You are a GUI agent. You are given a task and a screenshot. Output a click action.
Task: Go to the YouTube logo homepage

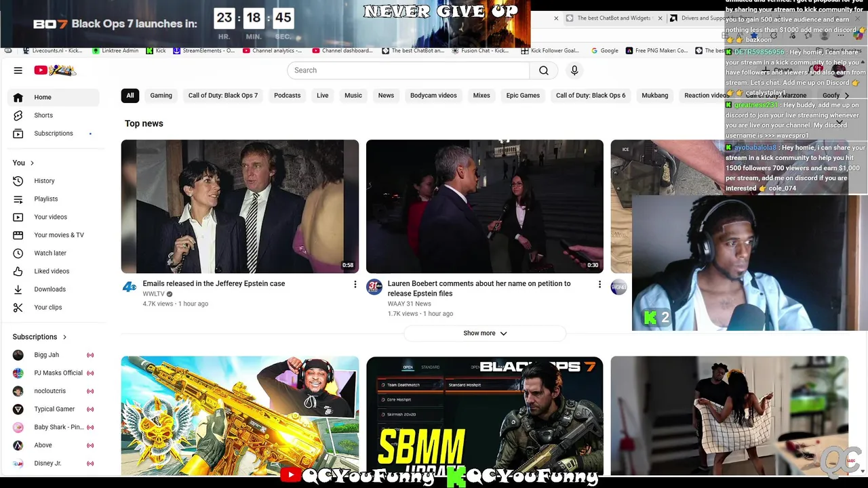click(56, 70)
